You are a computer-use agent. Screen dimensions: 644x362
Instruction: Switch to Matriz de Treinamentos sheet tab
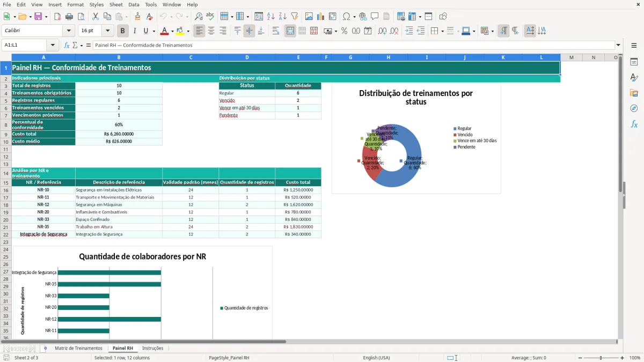78,348
